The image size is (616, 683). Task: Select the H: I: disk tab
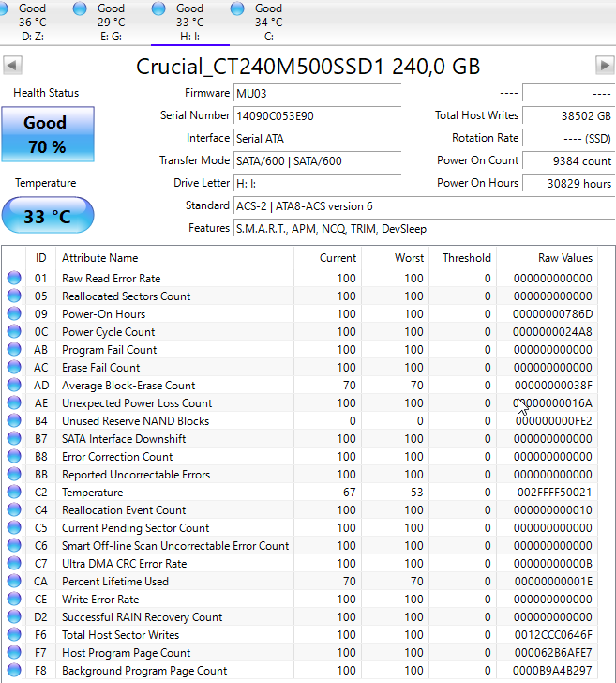[x=189, y=22]
